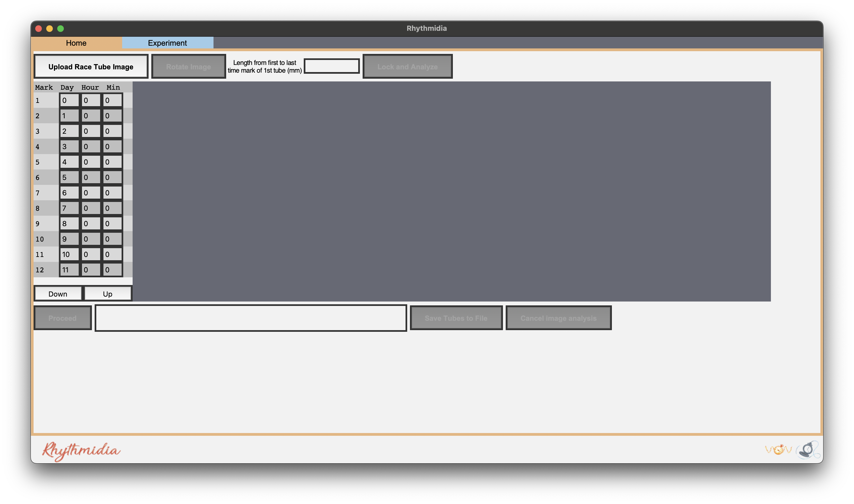Click the large text box beside Proceed

[251, 318]
